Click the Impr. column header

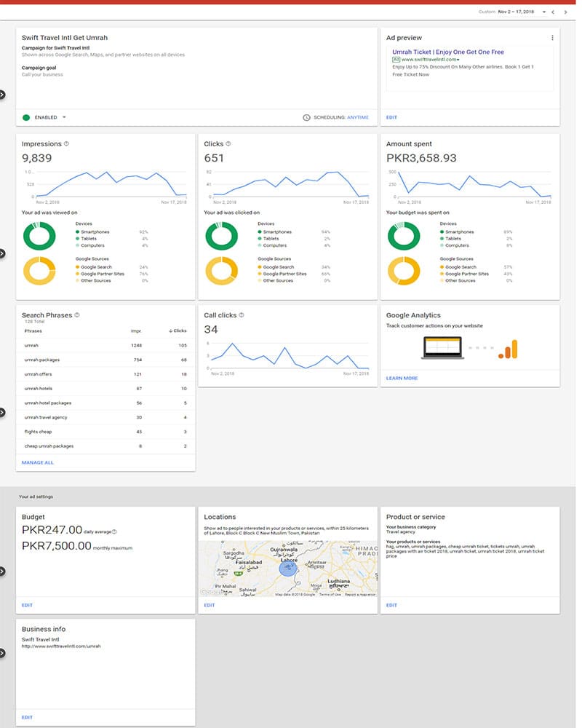pos(136,331)
